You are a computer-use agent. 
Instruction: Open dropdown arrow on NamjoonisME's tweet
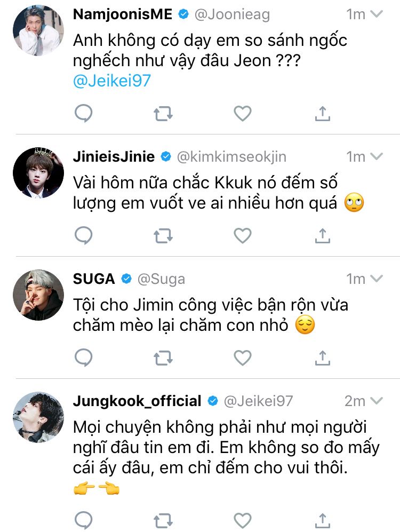(x=377, y=14)
